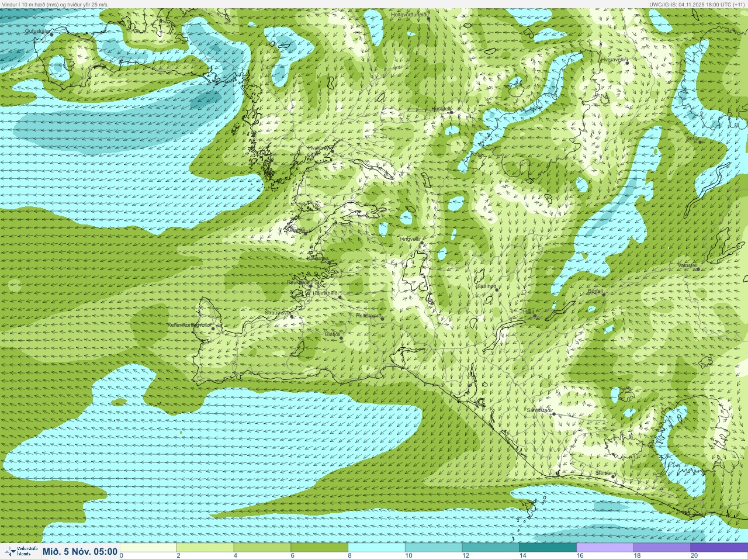Click the Hveravellir station label

point(614,60)
